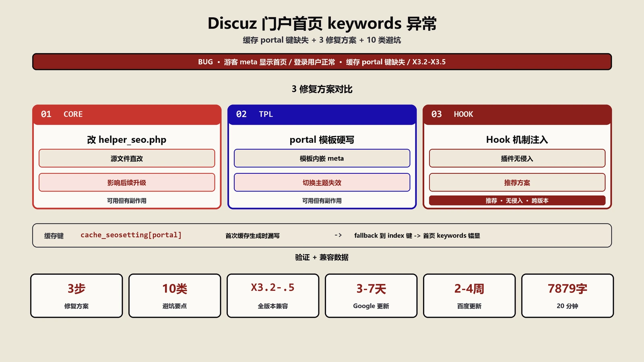Click the code 'cache_seosetting[portal]'

[131, 235]
